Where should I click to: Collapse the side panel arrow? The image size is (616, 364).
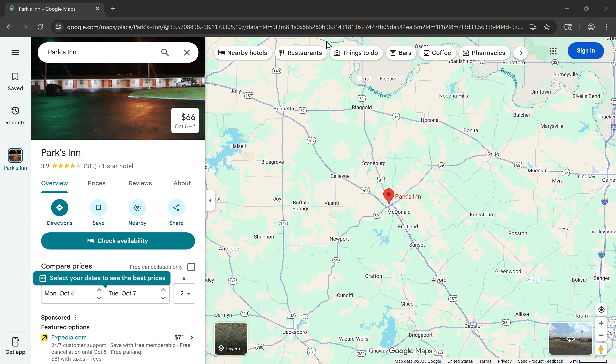coord(210,200)
